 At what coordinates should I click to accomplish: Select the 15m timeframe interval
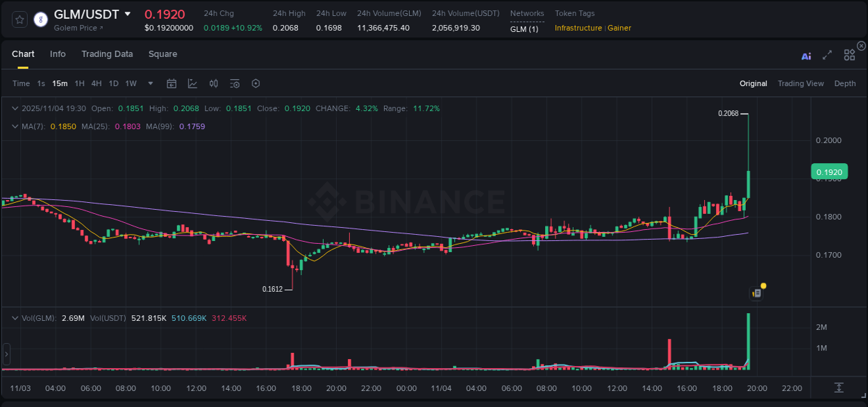[x=60, y=83]
